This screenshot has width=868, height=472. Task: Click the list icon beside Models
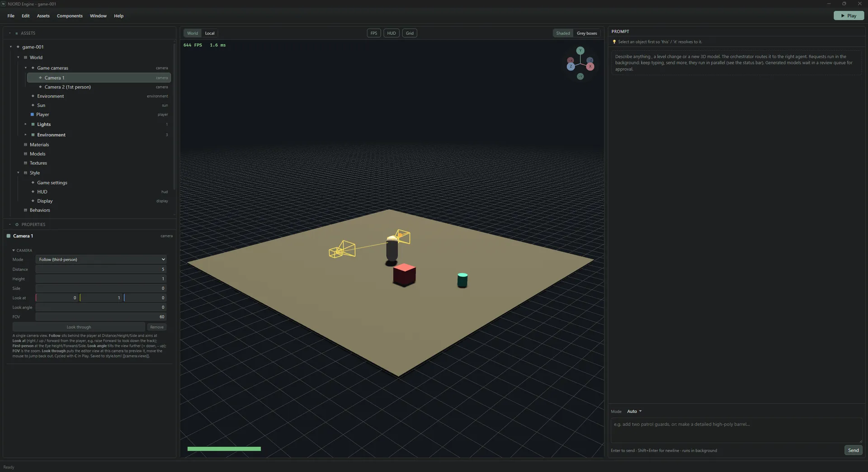click(x=25, y=154)
